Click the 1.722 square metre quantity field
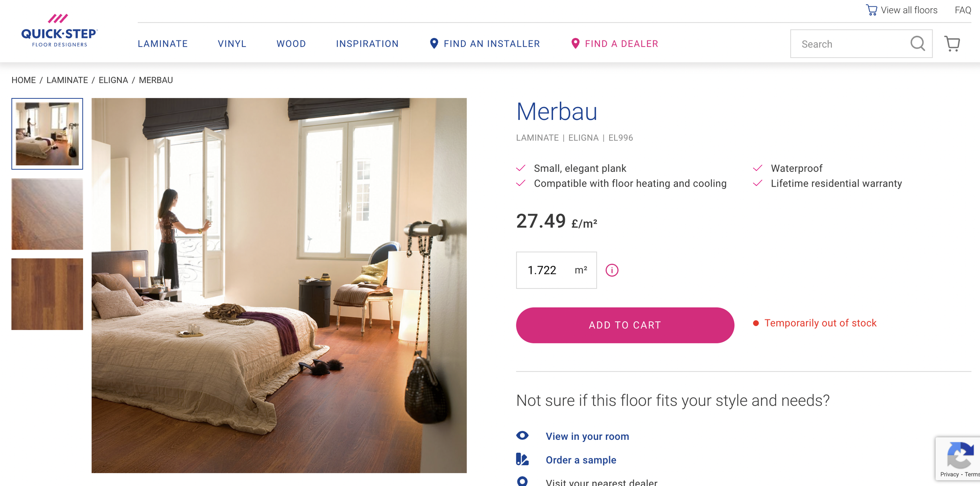This screenshot has width=980, height=486. pos(556,270)
